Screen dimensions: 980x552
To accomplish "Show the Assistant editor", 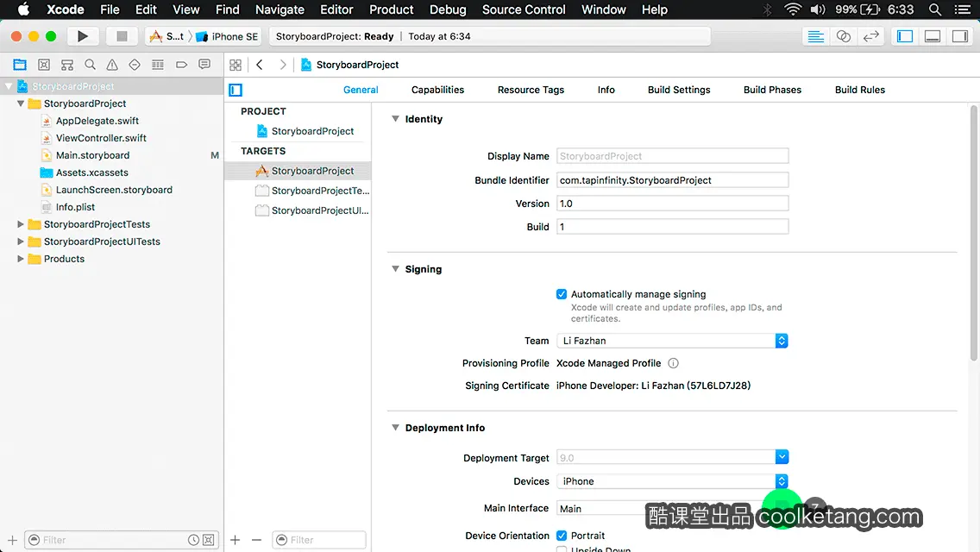I will coord(843,36).
